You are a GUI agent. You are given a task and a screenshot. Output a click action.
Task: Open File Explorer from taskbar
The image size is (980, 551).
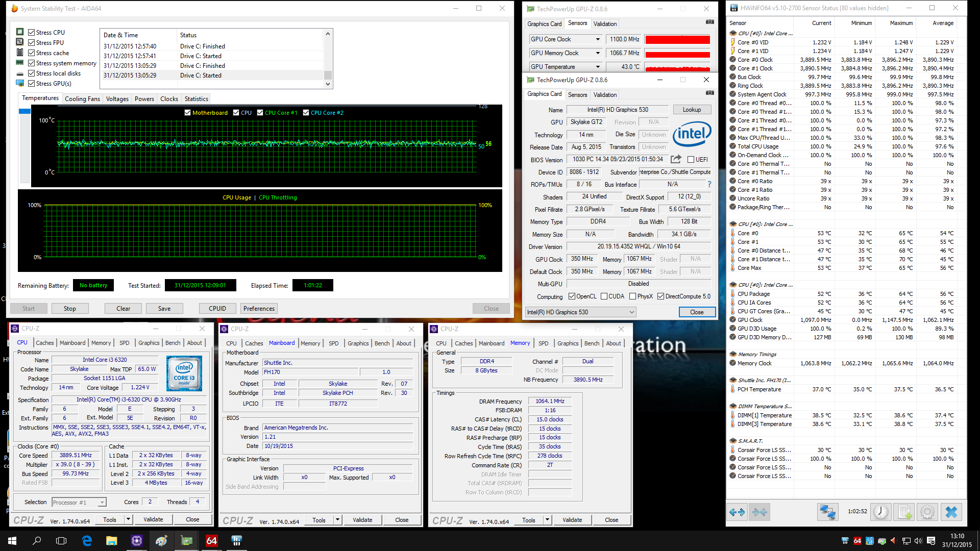pos(111,541)
